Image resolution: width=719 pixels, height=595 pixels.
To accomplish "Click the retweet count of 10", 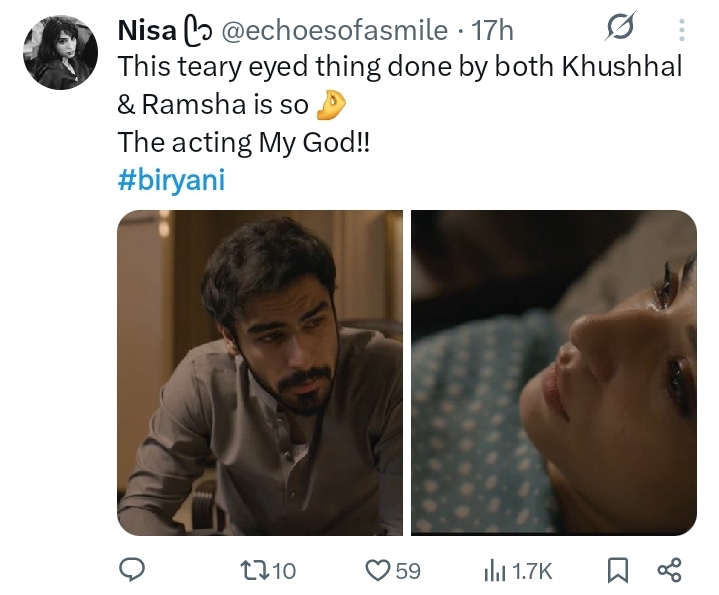I will (284, 571).
